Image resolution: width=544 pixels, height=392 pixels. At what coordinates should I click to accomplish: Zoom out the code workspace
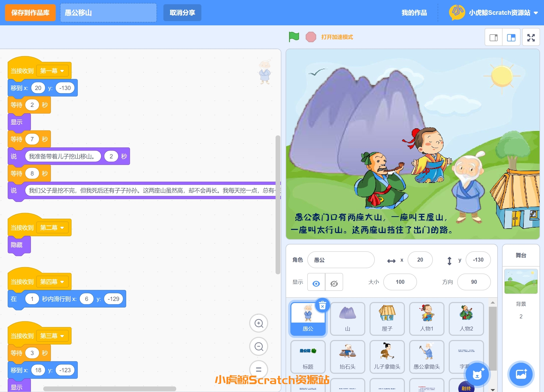tap(259, 346)
